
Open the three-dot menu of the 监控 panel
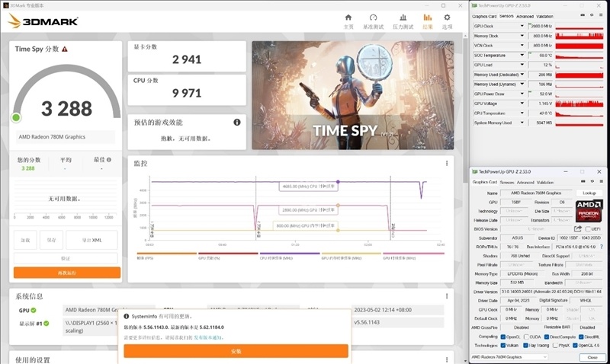click(447, 163)
